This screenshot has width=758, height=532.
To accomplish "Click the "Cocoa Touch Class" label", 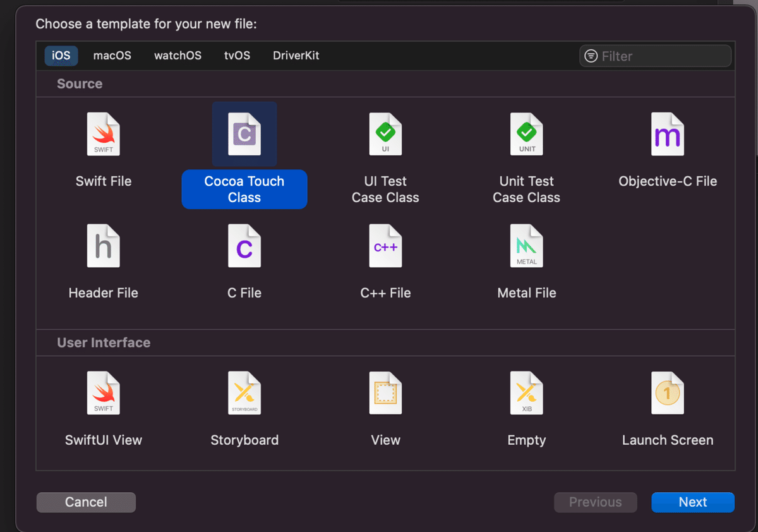I will tap(244, 190).
